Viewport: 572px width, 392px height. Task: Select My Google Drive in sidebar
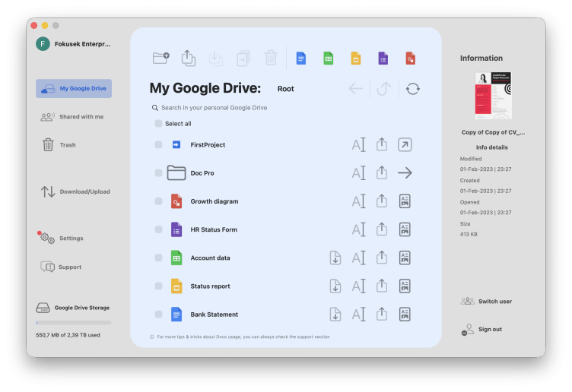click(74, 89)
